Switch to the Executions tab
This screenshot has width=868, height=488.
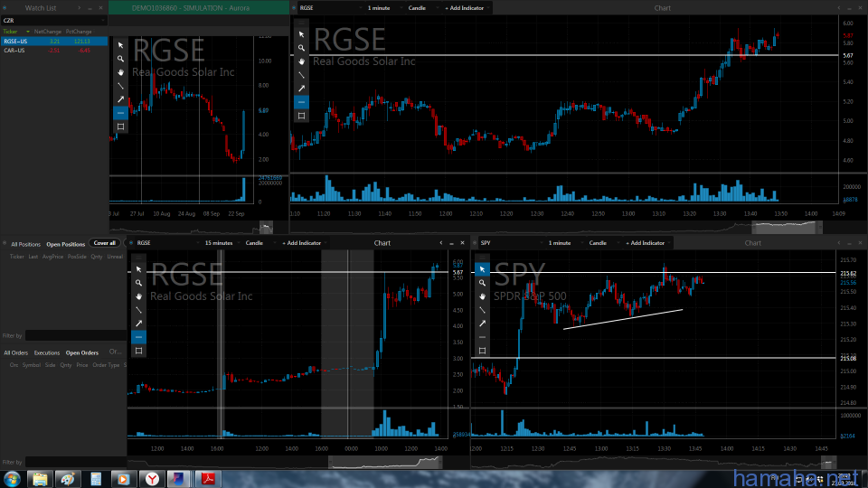(46, 352)
